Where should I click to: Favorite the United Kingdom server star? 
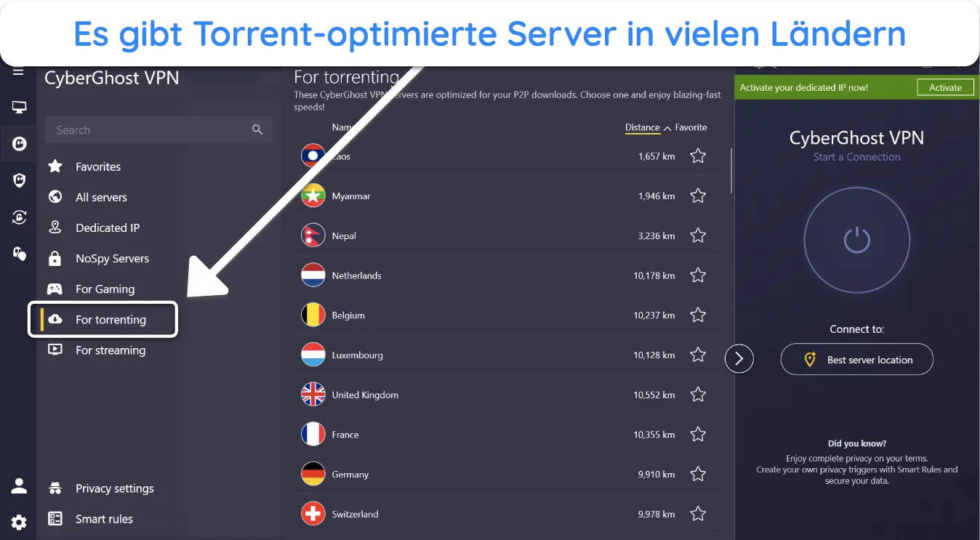(698, 395)
